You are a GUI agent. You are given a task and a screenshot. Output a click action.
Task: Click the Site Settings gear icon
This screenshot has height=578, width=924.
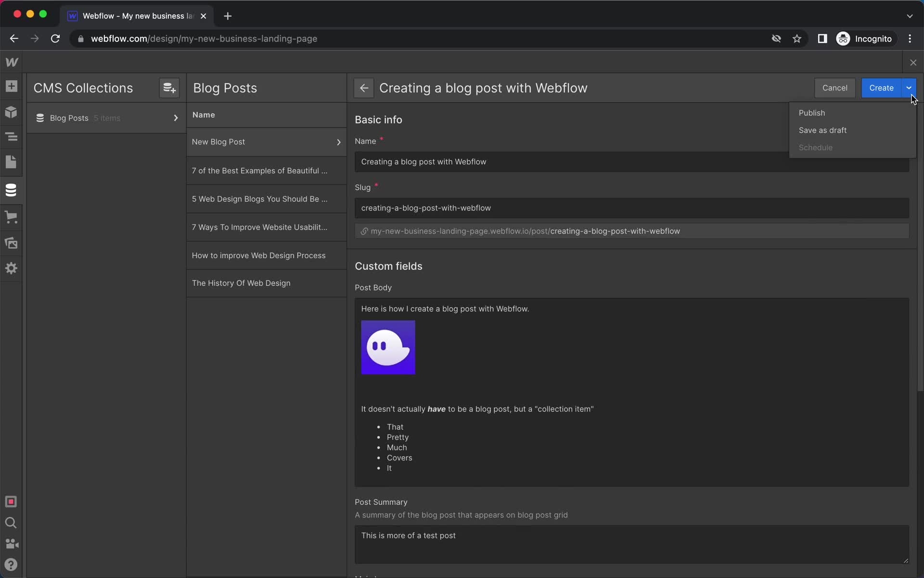[11, 268]
